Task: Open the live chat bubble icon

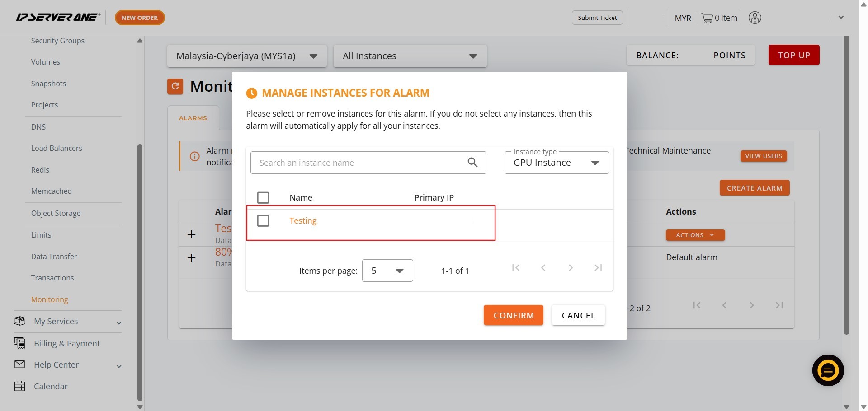Action: coord(828,370)
